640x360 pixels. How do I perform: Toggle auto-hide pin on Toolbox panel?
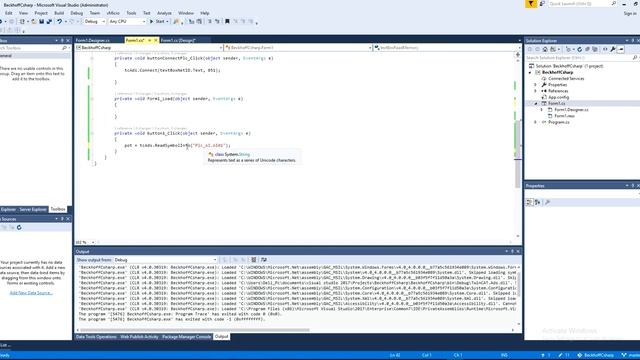pyautogui.click(x=62, y=40)
